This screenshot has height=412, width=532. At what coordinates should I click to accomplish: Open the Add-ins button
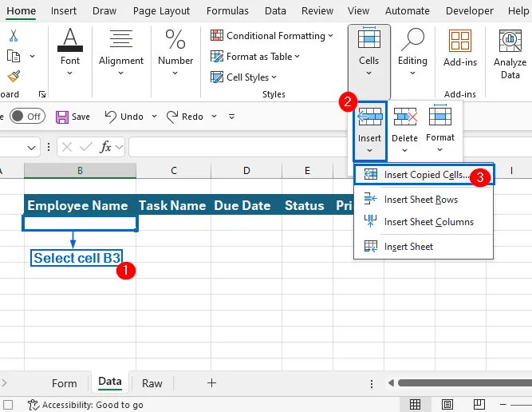point(460,48)
